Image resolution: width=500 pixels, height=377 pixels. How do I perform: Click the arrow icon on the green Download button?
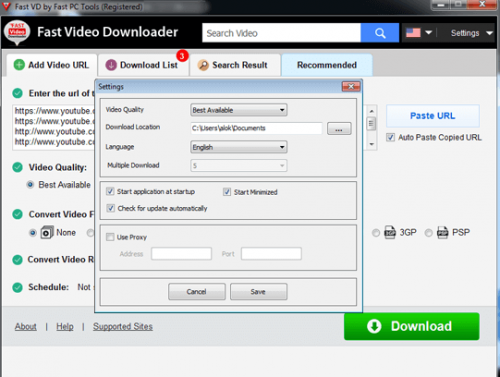374,326
